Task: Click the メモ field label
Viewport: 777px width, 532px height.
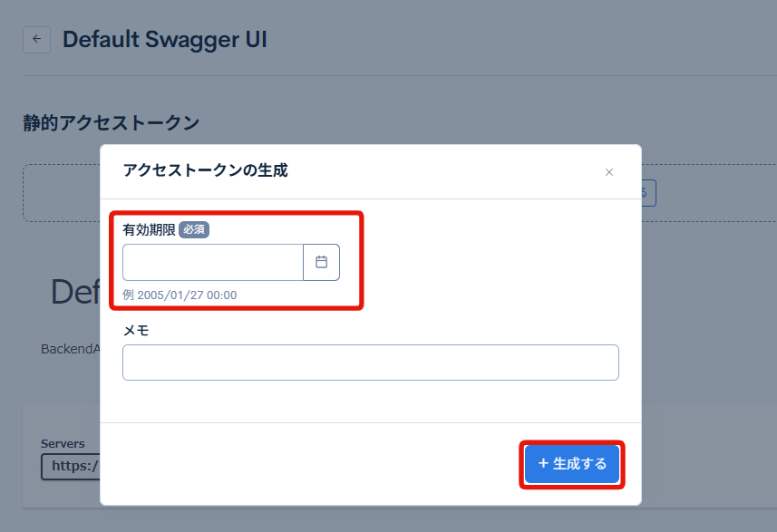Action: click(136, 331)
